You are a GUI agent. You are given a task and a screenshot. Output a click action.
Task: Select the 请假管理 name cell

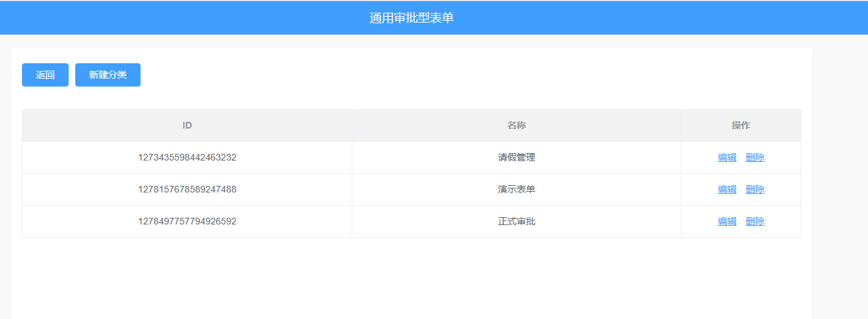[x=516, y=158]
